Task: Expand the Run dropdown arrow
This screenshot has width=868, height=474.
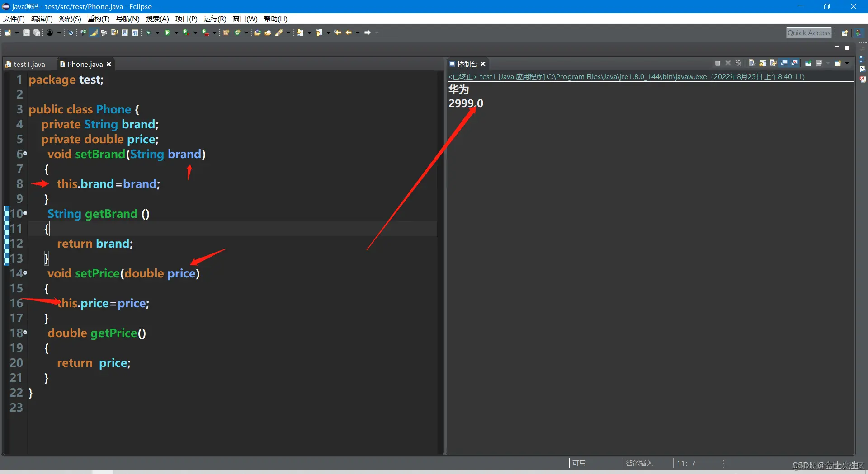Action: coord(176,33)
